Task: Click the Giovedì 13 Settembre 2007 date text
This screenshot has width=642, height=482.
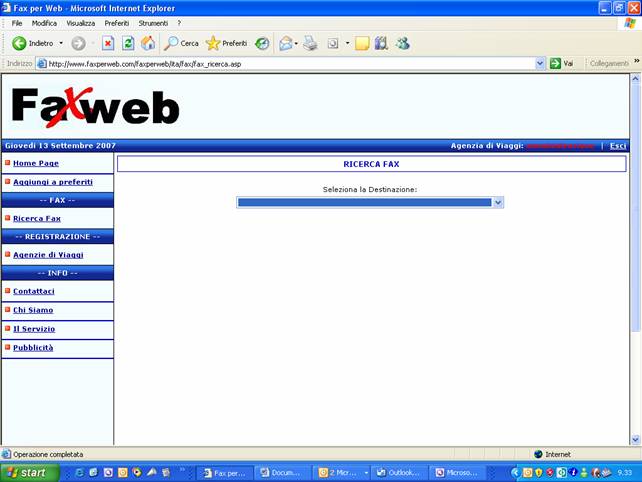Action: tap(60, 146)
